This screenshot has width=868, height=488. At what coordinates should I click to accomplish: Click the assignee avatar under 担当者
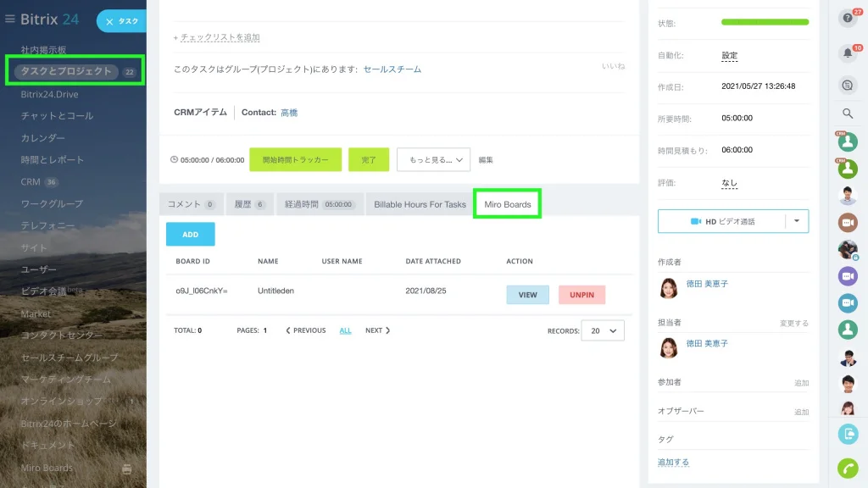point(669,347)
